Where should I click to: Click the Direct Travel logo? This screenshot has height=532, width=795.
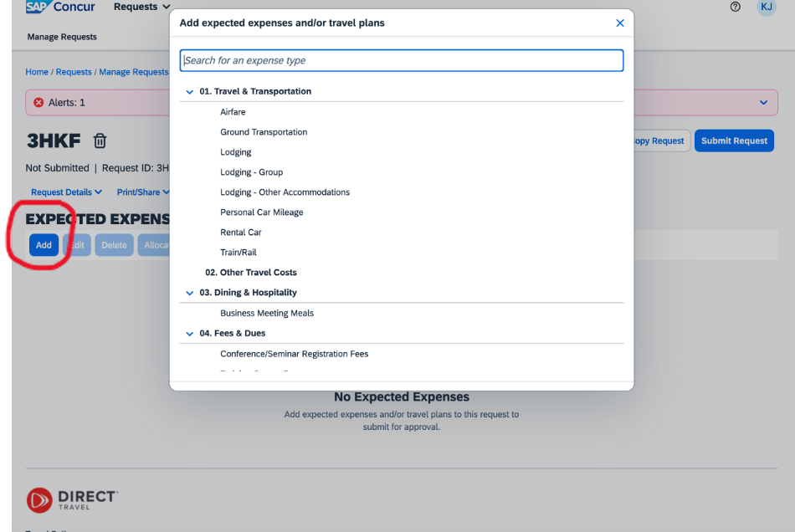pyautogui.click(x=72, y=500)
